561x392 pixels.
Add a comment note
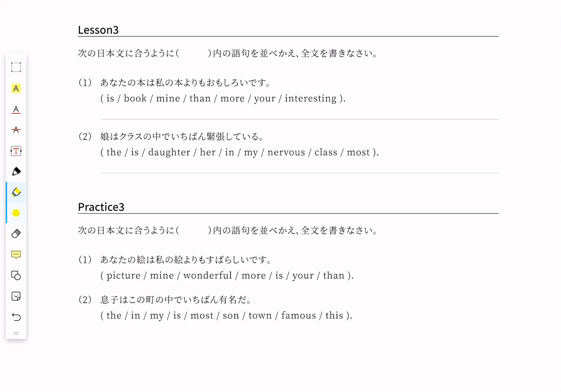pyautogui.click(x=16, y=254)
